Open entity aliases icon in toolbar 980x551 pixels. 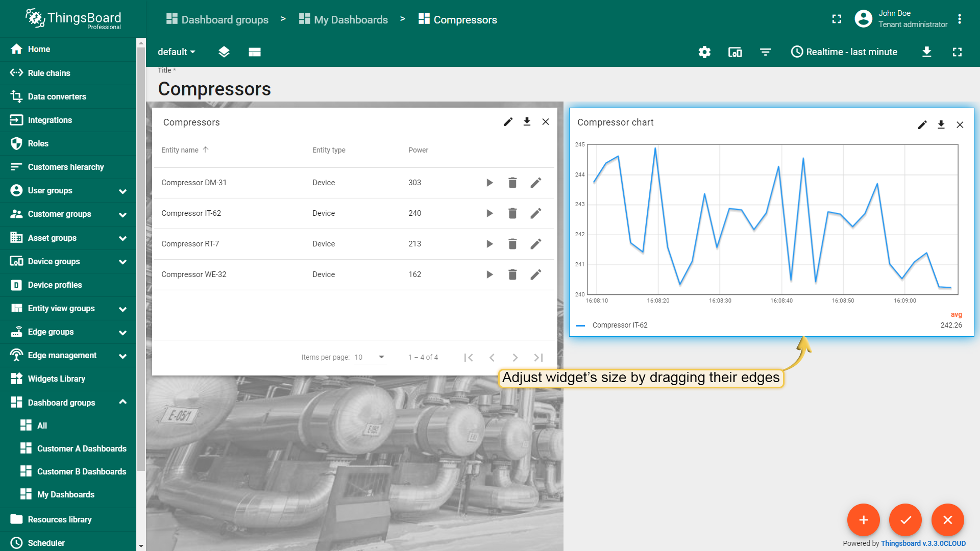click(x=735, y=52)
